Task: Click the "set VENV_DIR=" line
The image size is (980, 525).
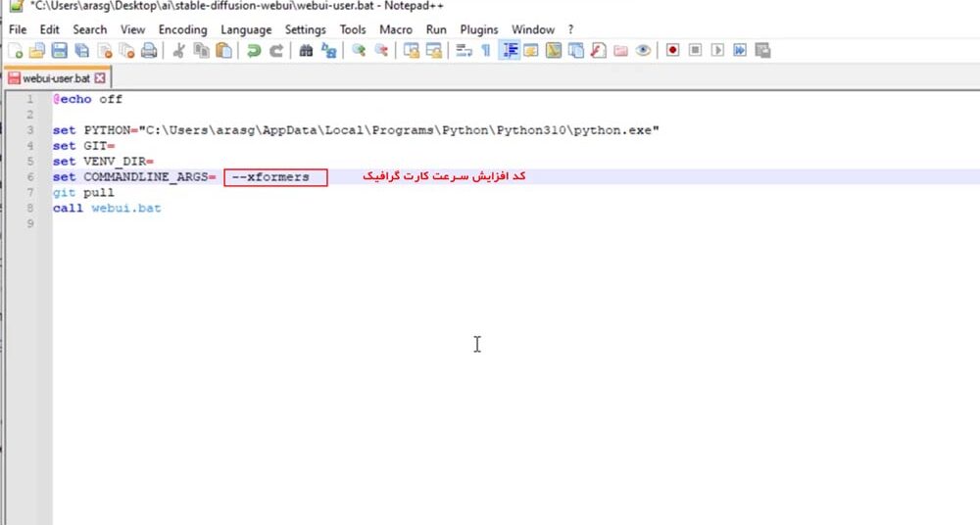Action: click(103, 162)
